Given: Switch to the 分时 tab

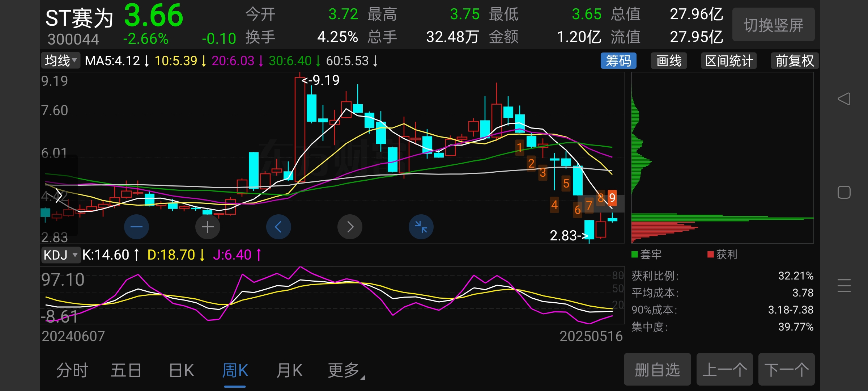Looking at the screenshot, I should coord(72,370).
